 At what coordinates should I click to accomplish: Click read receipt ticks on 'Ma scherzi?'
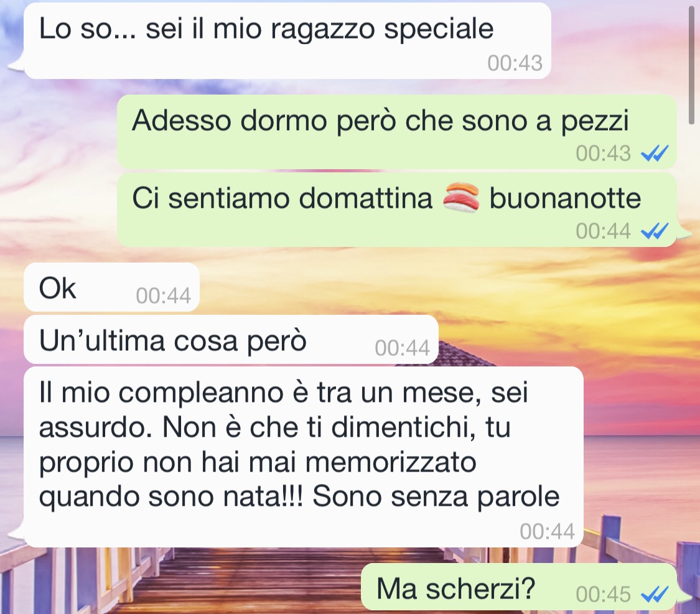tap(655, 594)
